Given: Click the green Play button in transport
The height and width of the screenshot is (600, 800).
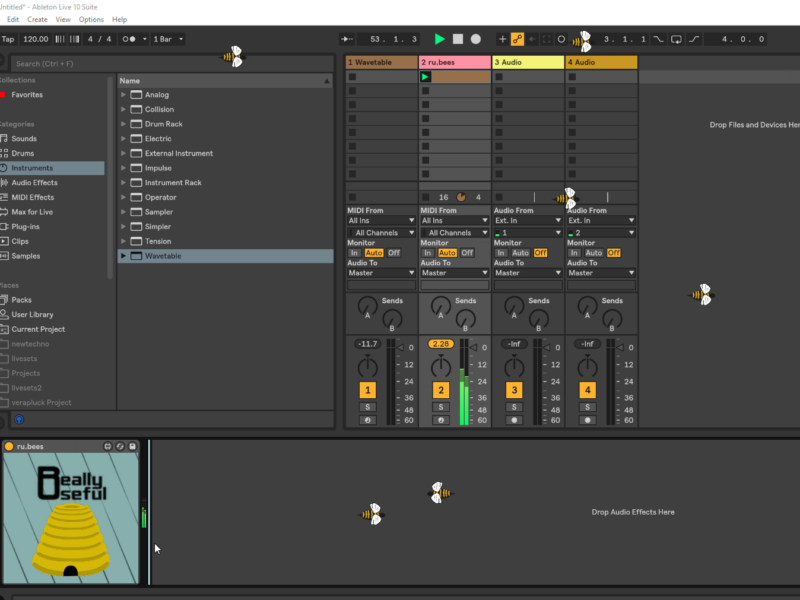Looking at the screenshot, I should pos(439,39).
